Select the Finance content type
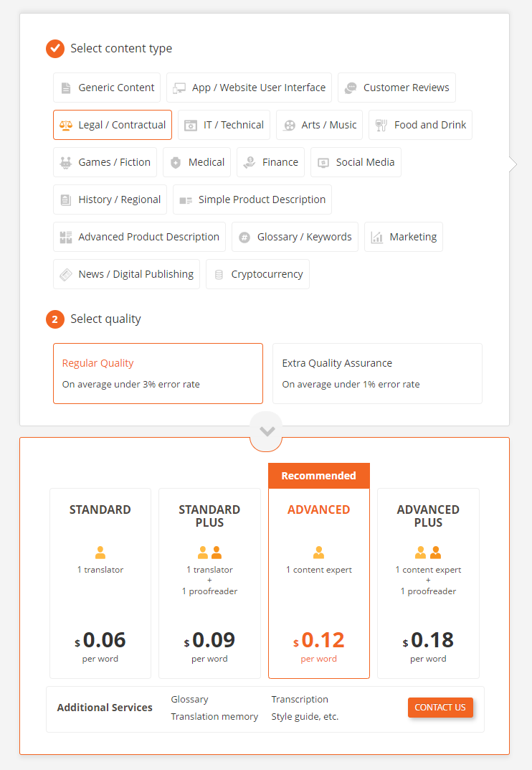532x770 pixels. pos(270,163)
